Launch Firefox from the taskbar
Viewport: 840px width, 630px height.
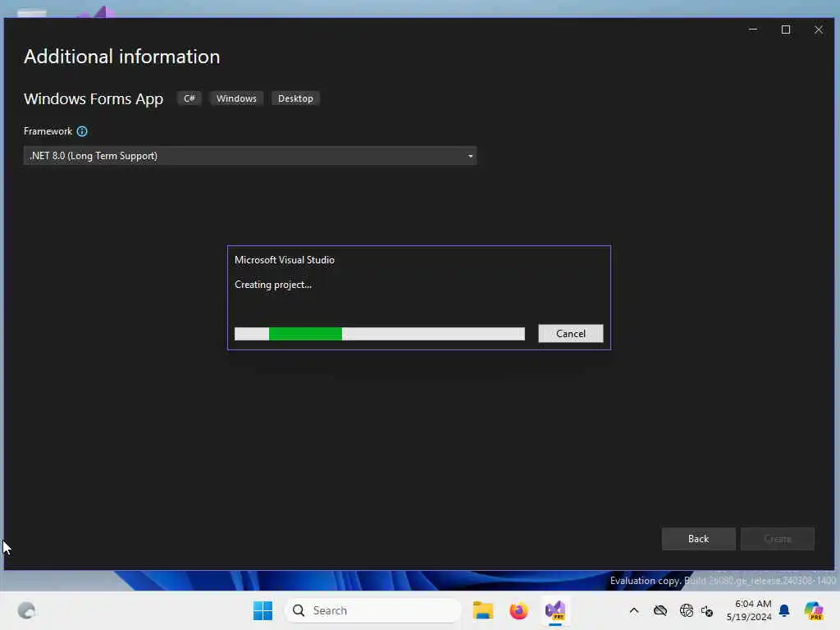pos(518,610)
